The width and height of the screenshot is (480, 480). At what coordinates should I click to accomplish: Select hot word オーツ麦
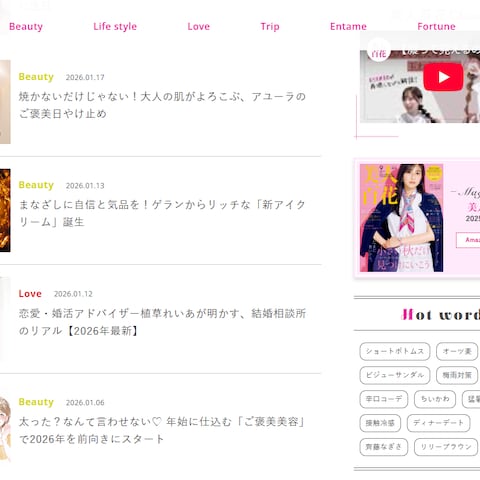pos(457,351)
